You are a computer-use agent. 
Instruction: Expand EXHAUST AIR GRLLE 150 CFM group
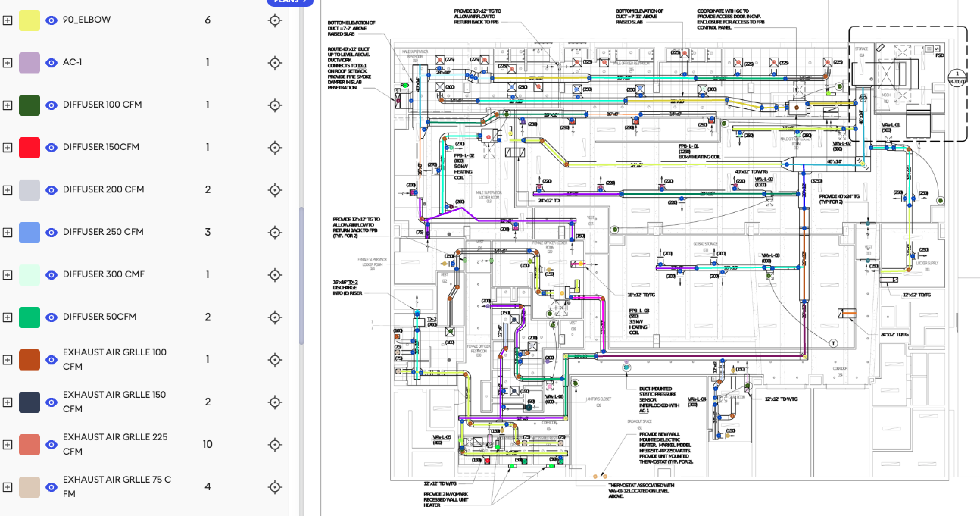tap(8, 402)
